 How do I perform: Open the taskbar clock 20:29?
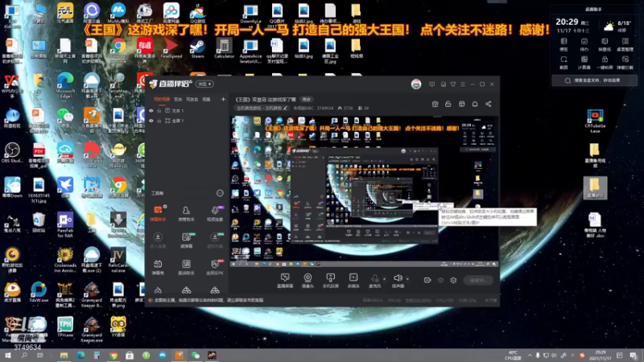(601, 356)
